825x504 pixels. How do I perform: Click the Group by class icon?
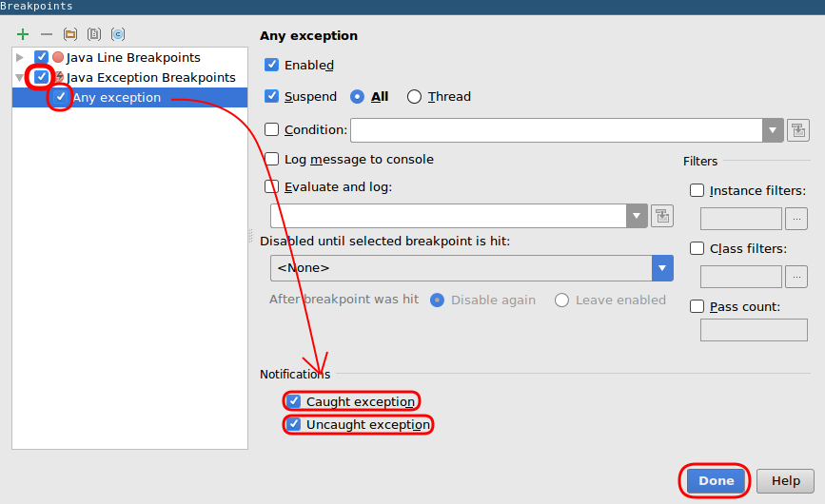pyautogui.click(x=117, y=34)
